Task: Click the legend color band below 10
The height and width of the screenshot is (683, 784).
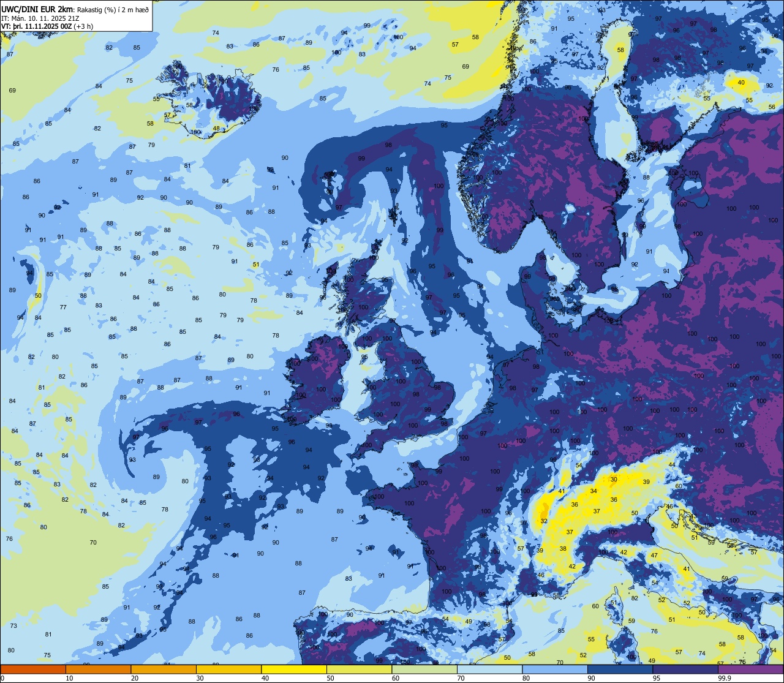Action: pos(33,669)
